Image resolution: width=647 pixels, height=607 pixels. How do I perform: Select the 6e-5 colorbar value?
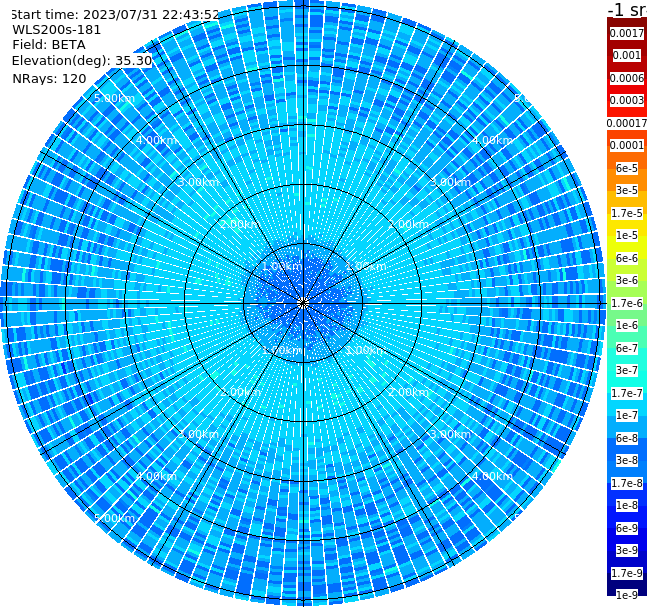[627, 168]
